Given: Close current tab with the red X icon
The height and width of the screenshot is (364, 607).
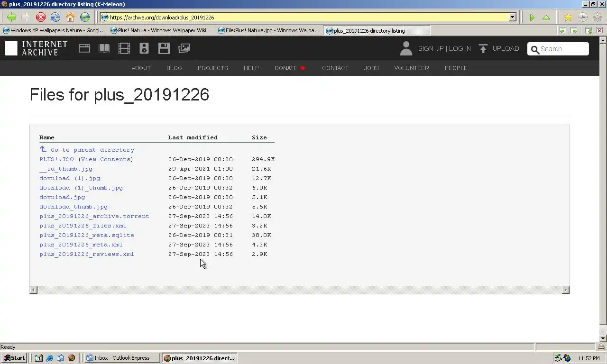Looking at the screenshot, I should pyautogui.click(x=599, y=30).
